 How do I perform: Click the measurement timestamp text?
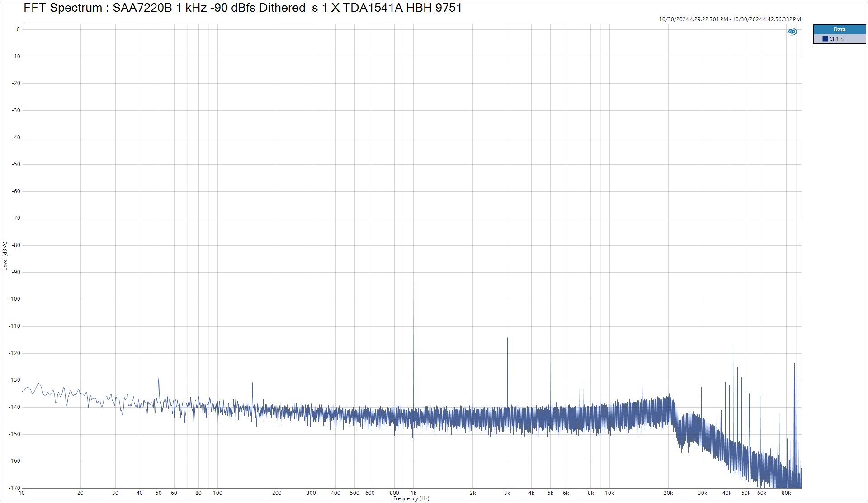[x=730, y=19]
